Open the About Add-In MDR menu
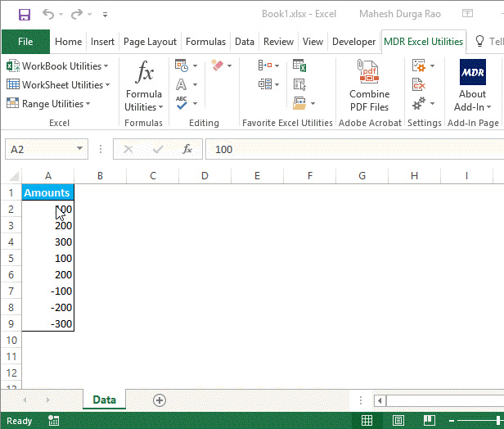This screenshot has width=504, height=429. (472, 85)
